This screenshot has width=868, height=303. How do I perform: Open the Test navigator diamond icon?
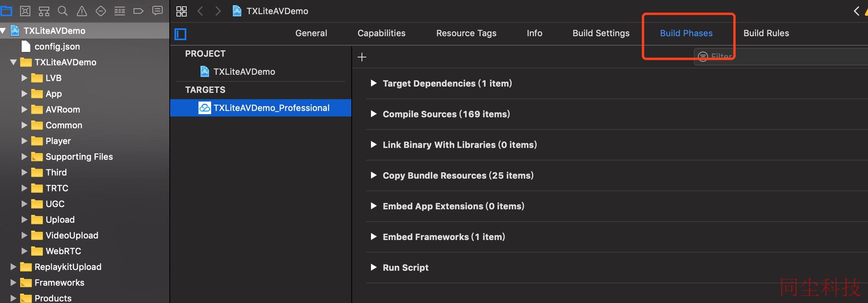101,11
